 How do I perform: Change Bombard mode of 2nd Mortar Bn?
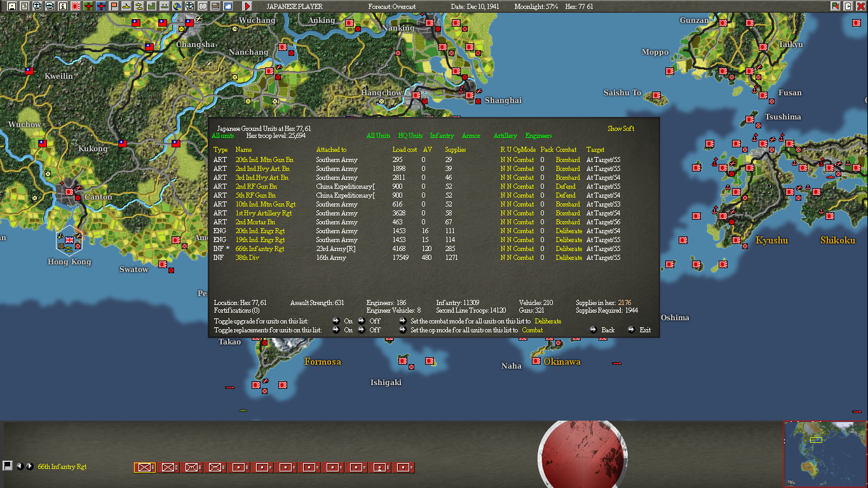point(568,222)
